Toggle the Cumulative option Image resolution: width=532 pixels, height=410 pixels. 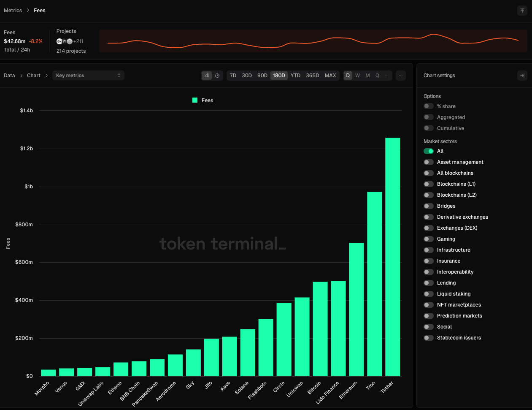[429, 128]
